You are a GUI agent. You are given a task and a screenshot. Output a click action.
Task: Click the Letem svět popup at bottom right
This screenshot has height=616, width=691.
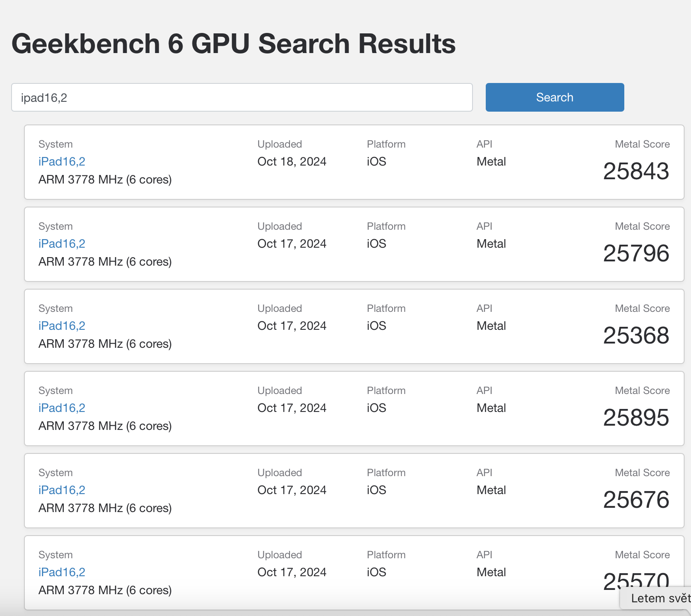click(x=659, y=598)
